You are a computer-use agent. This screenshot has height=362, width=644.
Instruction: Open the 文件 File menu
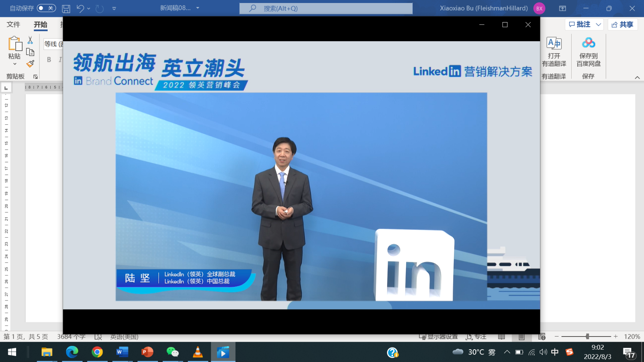click(14, 24)
